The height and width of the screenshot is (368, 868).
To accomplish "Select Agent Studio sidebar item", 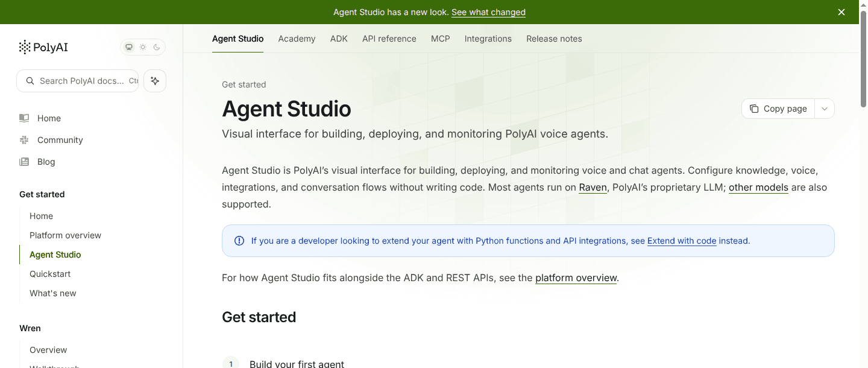I will 55,255.
